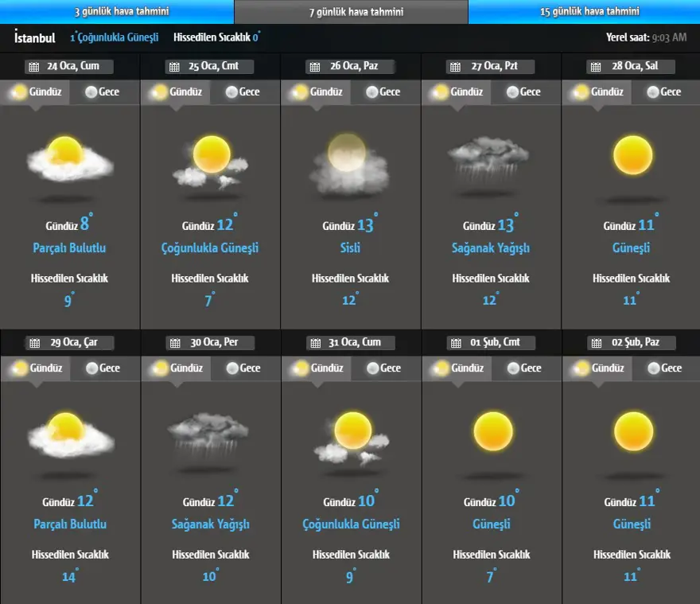Click the calendar icon beside 25 Oca, Cmt
Viewport: 700px width, 604px height.
pos(174,67)
